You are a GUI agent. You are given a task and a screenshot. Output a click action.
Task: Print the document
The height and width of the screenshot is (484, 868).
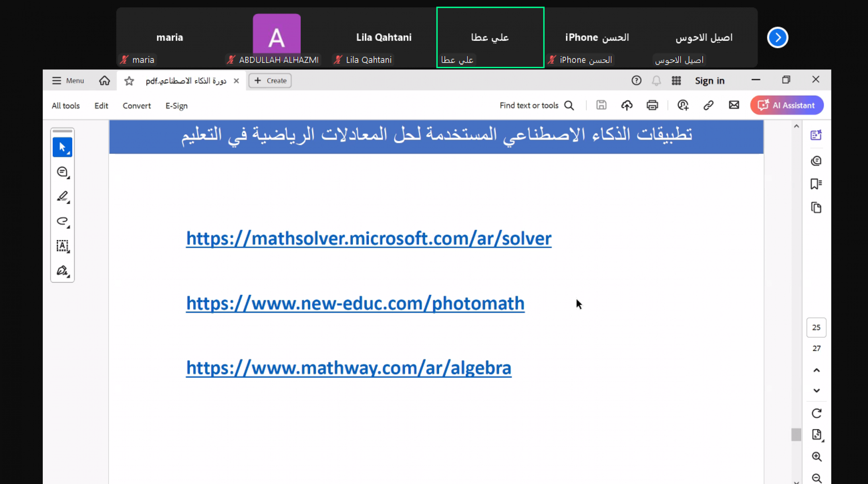click(652, 105)
